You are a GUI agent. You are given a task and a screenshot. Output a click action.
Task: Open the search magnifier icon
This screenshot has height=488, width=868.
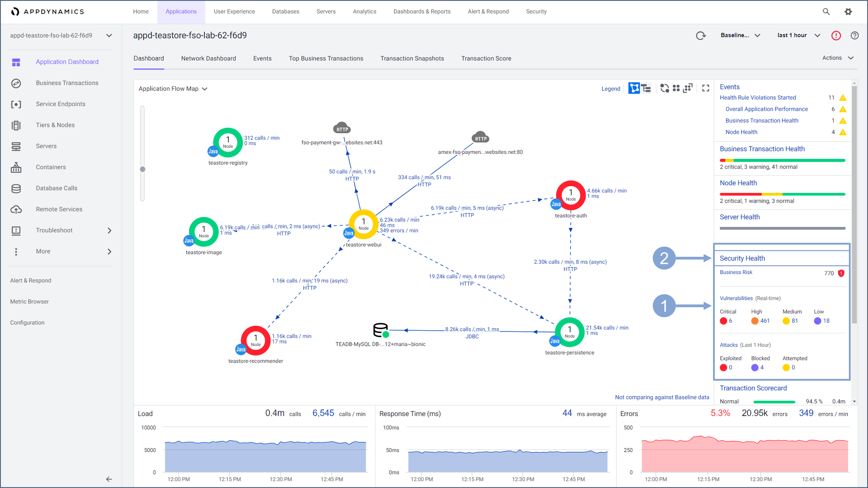pos(826,11)
